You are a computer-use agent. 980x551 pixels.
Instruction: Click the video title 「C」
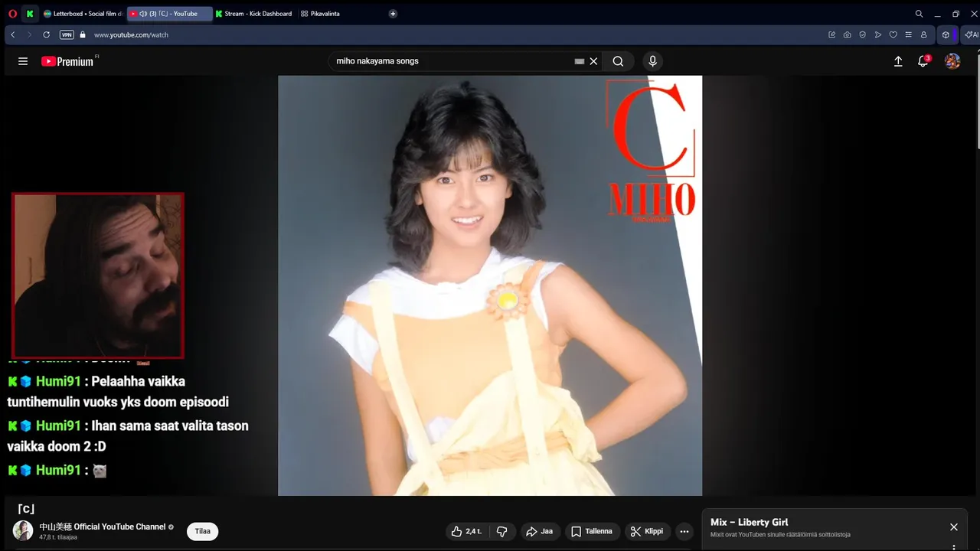(x=26, y=509)
